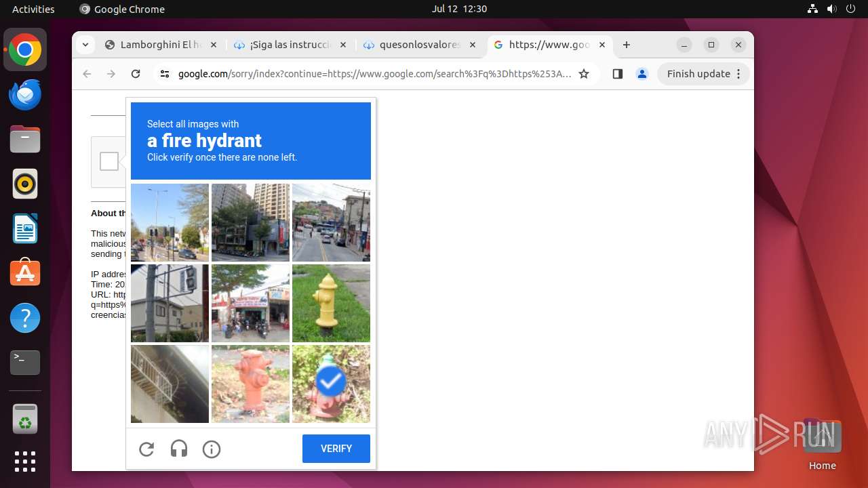Open the Home desktop folder
The image size is (868, 488).
pos(822,444)
